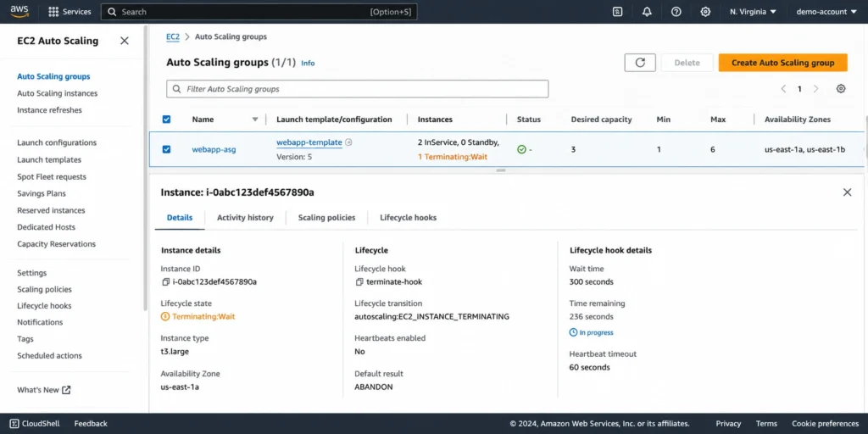The image size is (868, 434).
Task: Click the green status check icon
Action: (521, 149)
